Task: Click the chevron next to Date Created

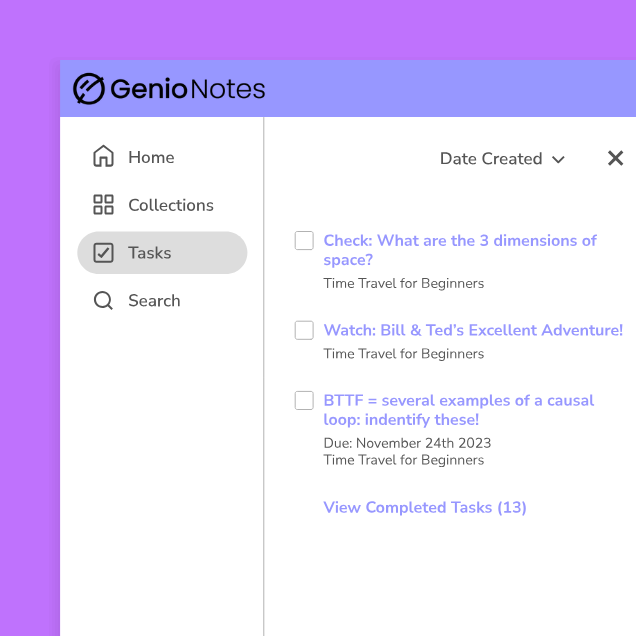Action: click(x=558, y=160)
